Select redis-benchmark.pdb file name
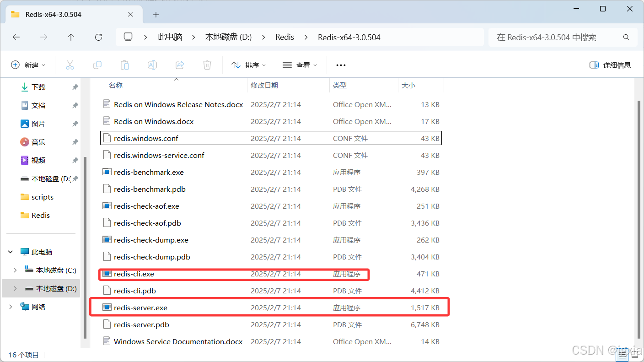The width and height of the screenshot is (644, 362). click(x=150, y=189)
